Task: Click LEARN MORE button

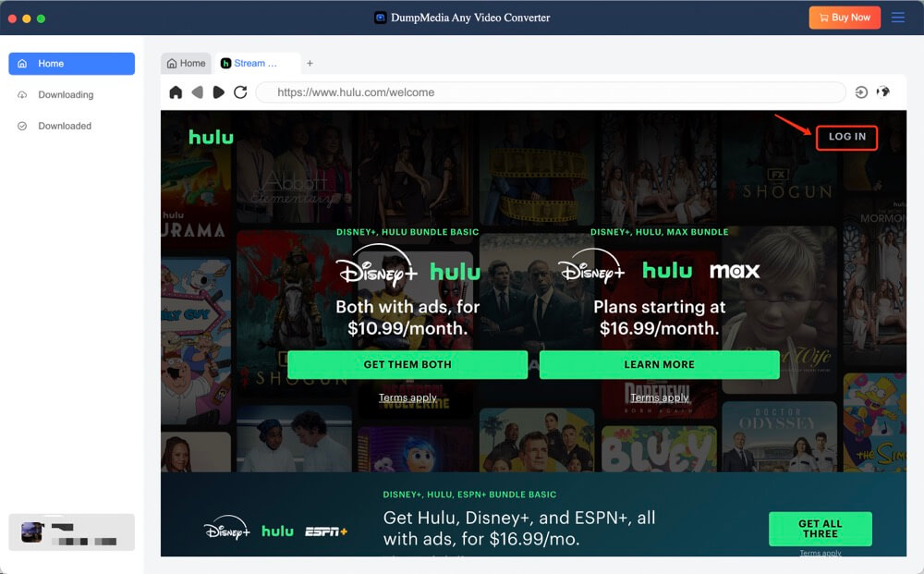Action: point(659,364)
